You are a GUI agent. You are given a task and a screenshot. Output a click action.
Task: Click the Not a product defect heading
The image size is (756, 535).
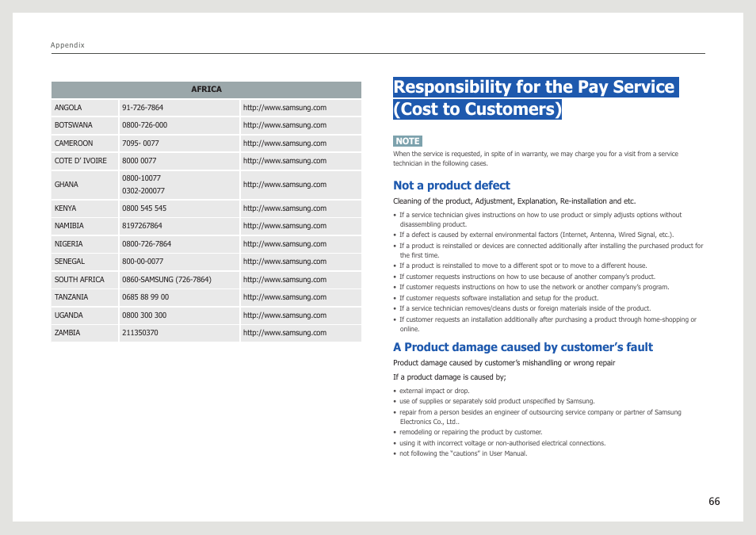point(451,185)
